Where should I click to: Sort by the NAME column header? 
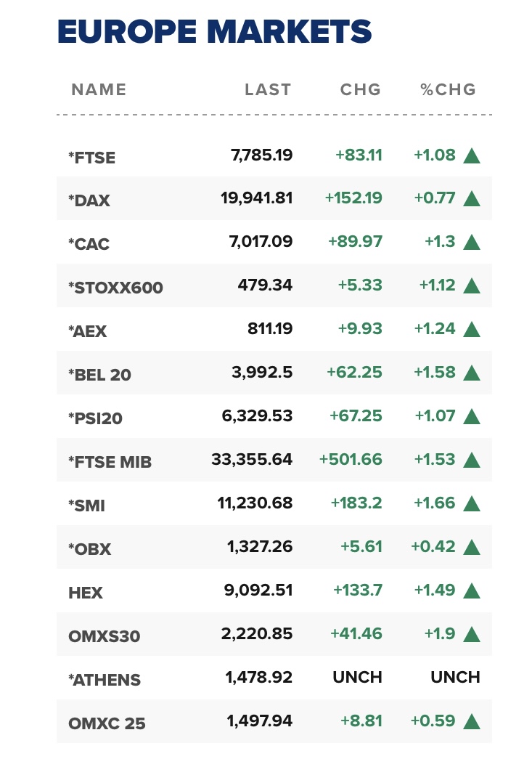(x=99, y=90)
